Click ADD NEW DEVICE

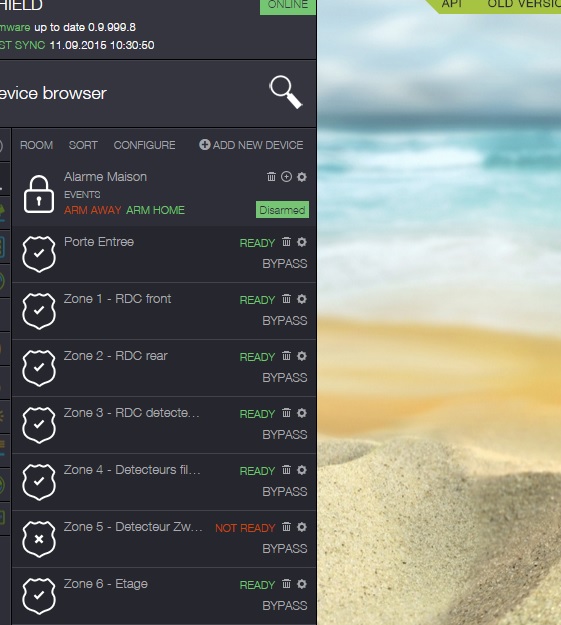[x=251, y=145]
